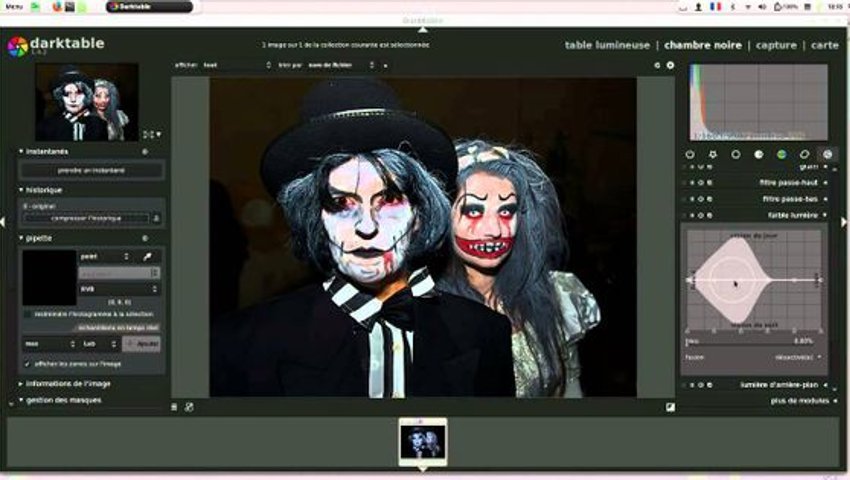
Task: Click the create style from history icon
Action: (156, 218)
